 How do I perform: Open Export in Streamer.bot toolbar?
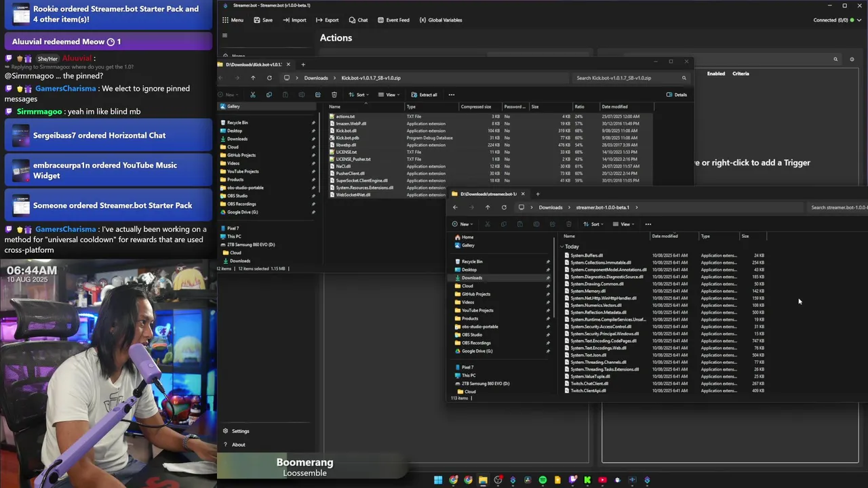point(327,20)
